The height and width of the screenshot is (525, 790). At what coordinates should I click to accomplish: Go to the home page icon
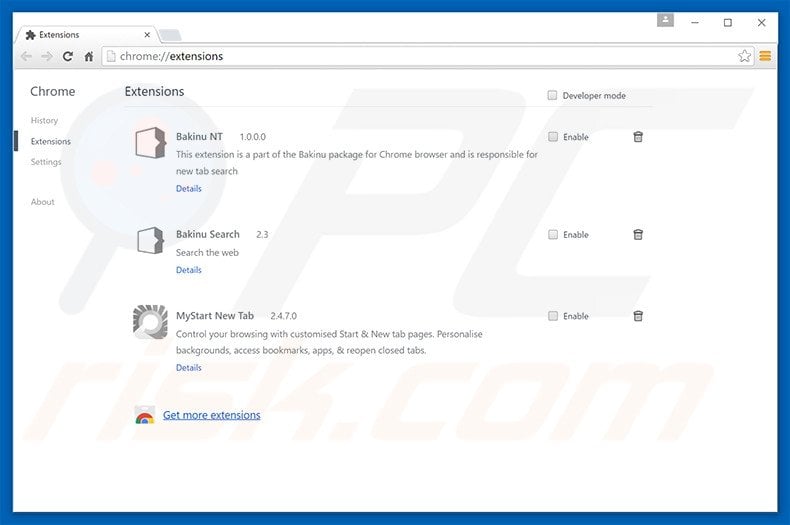[89, 56]
